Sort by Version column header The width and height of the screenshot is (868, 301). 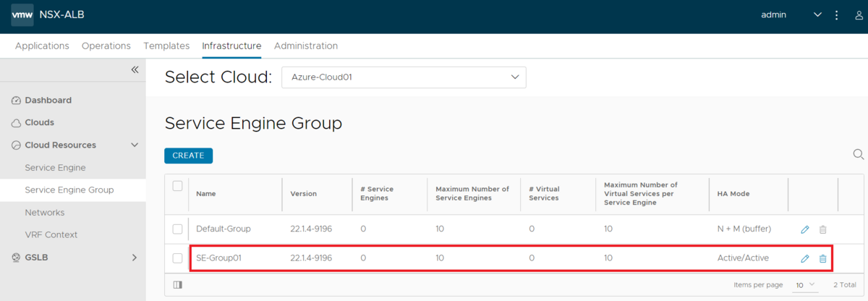304,194
